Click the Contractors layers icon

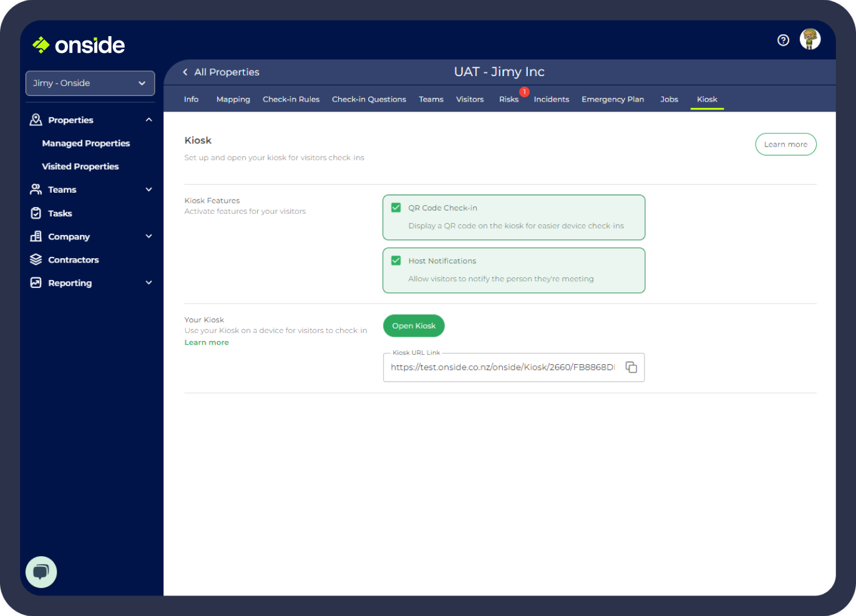[x=36, y=259]
